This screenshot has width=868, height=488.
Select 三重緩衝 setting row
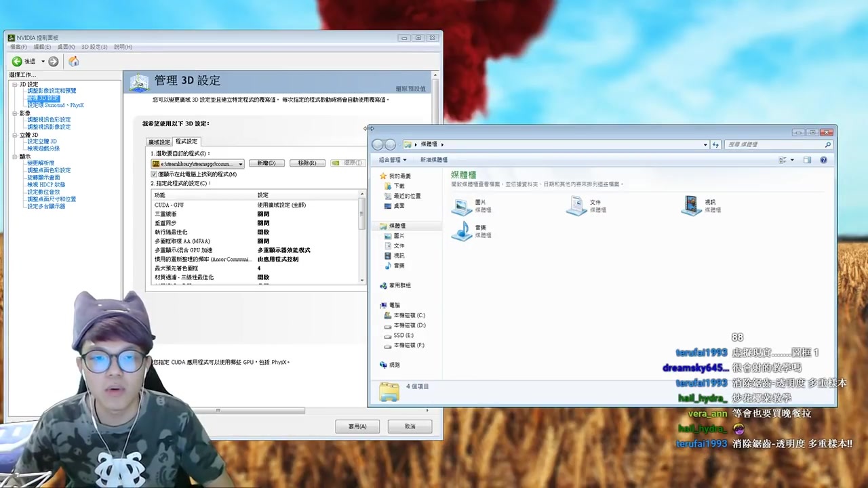255,214
